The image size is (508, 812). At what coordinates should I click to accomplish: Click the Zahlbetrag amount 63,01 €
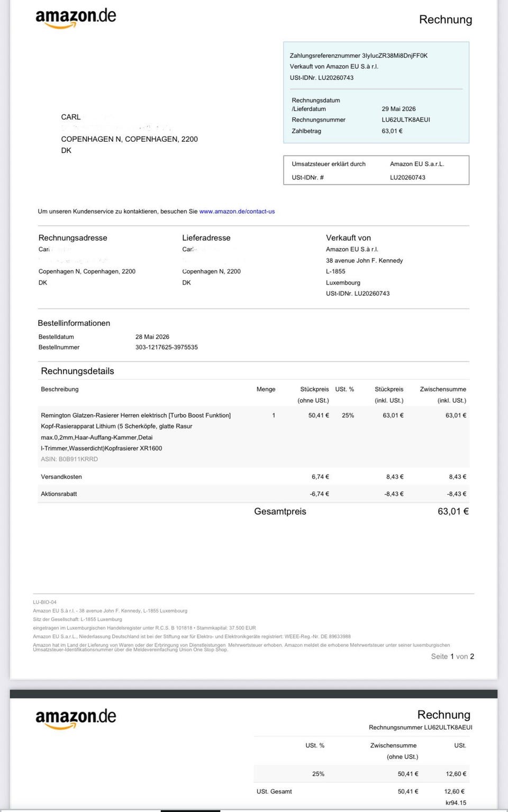(x=392, y=131)
